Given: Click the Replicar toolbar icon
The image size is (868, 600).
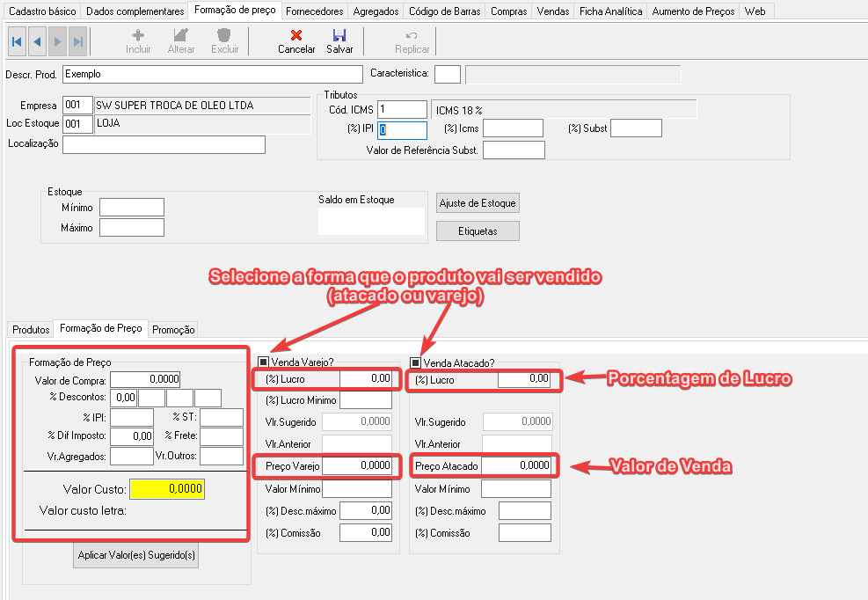Looking at the screenshot, I should tap(412, 36).
